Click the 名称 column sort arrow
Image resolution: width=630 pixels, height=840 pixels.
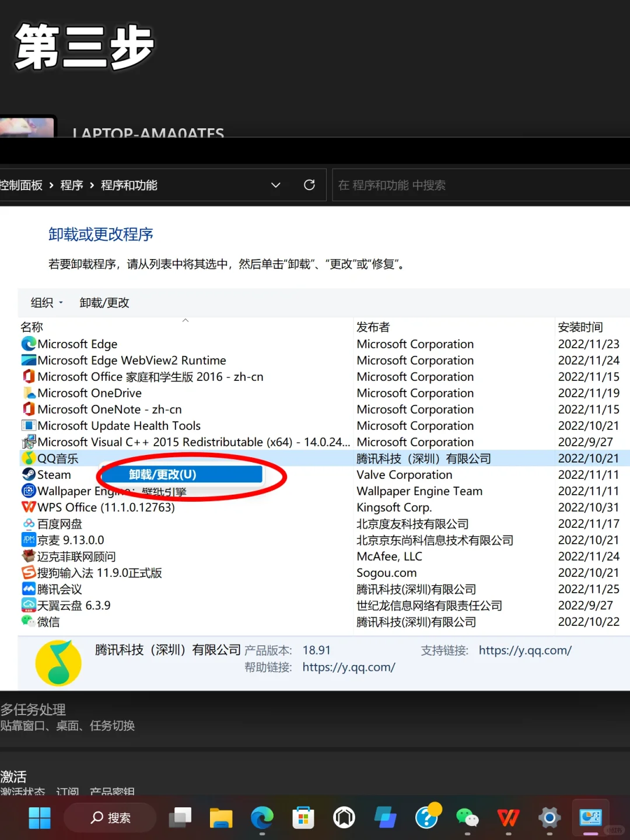185,321
